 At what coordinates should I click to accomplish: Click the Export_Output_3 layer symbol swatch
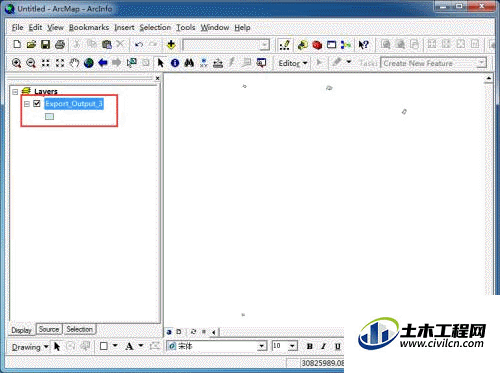click(49, 116)
